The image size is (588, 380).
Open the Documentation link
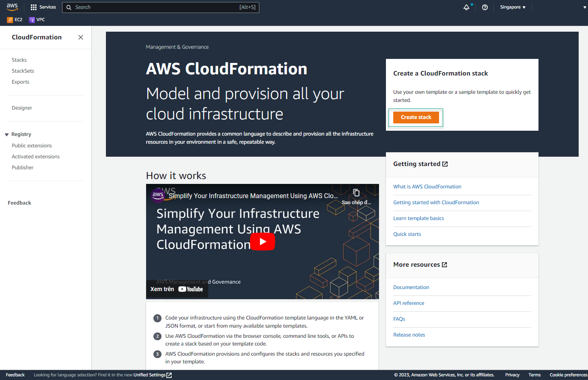[x=411, y=287]
